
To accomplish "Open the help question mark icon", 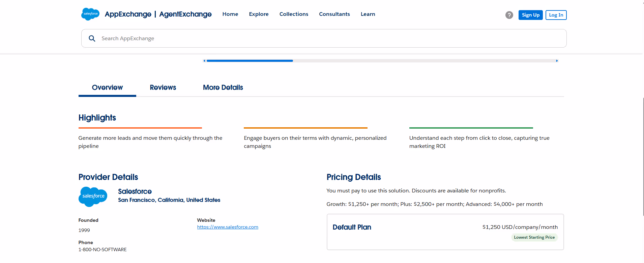I will (x=509, y=15).
